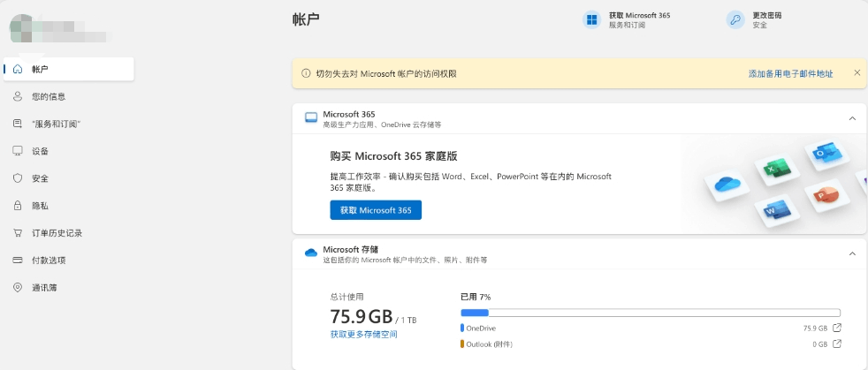
Task: Click the storage usage progress bar
Action: [651, 313]
